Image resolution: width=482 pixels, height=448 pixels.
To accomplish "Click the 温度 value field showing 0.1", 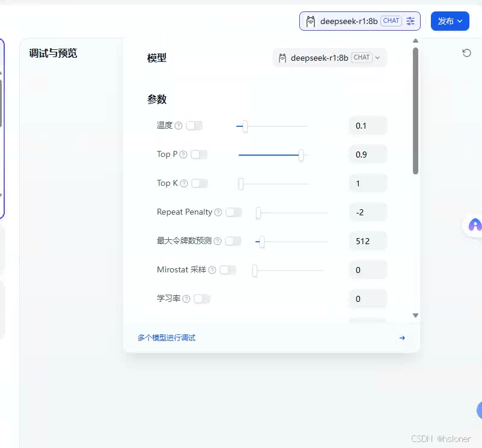I will coord(368,126).
